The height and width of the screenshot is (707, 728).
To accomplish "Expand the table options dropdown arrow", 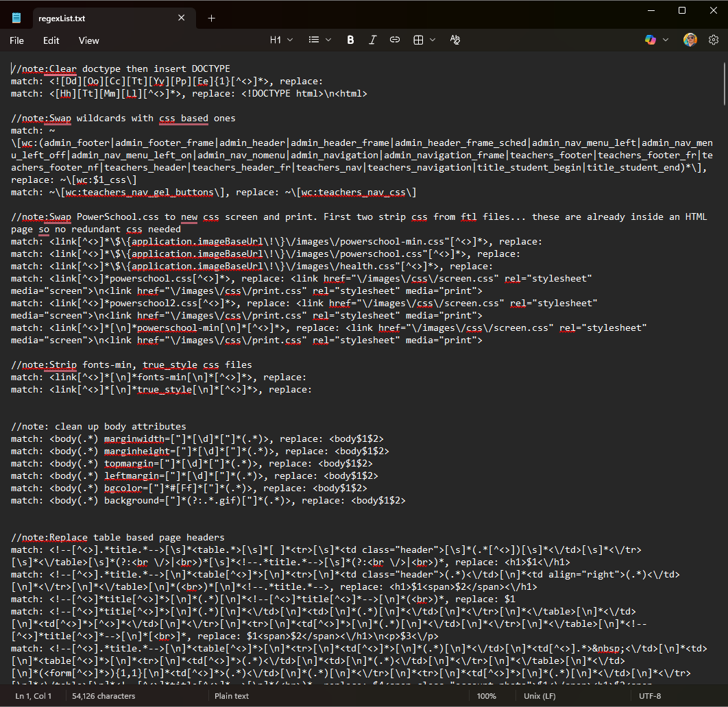I will point(433,40).
